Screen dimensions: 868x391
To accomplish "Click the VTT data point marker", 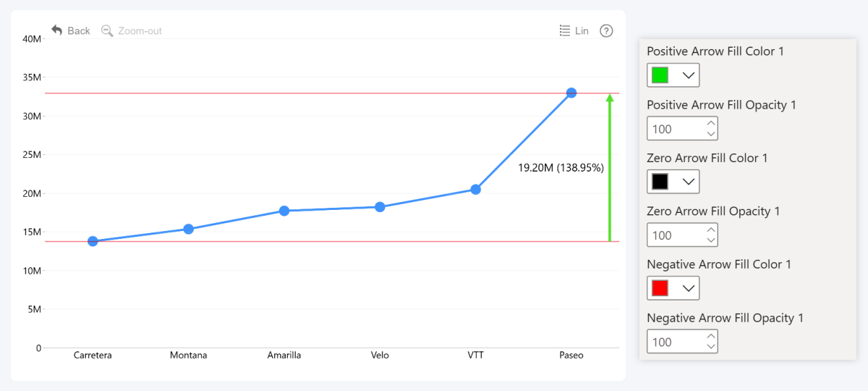I will [475, 189].
